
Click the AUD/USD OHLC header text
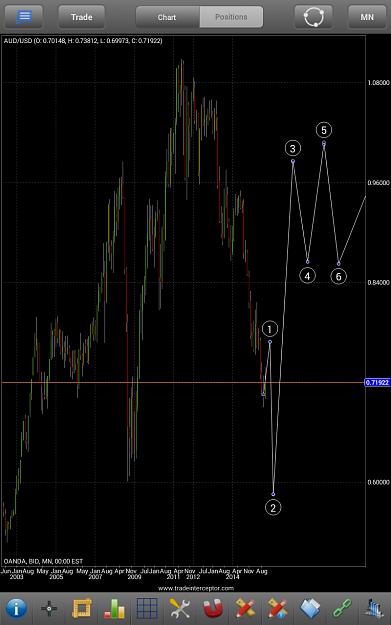(83, 41)
